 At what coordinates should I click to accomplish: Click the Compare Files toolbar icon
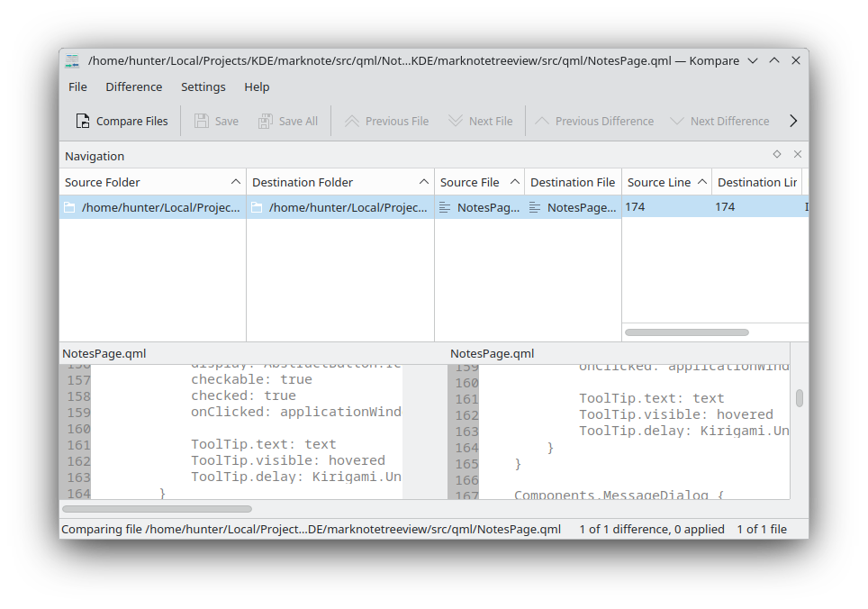click(83, 122)
